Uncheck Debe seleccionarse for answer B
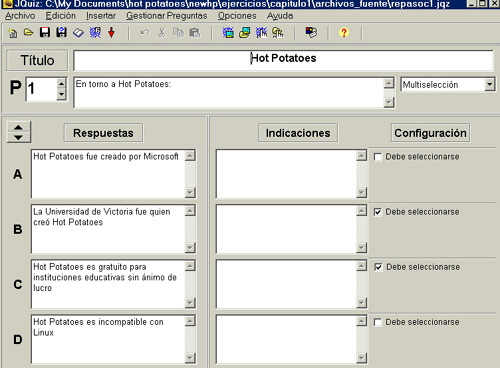This screenshot has height=368, width=500. pyautogui.click(x=378, y=212)
